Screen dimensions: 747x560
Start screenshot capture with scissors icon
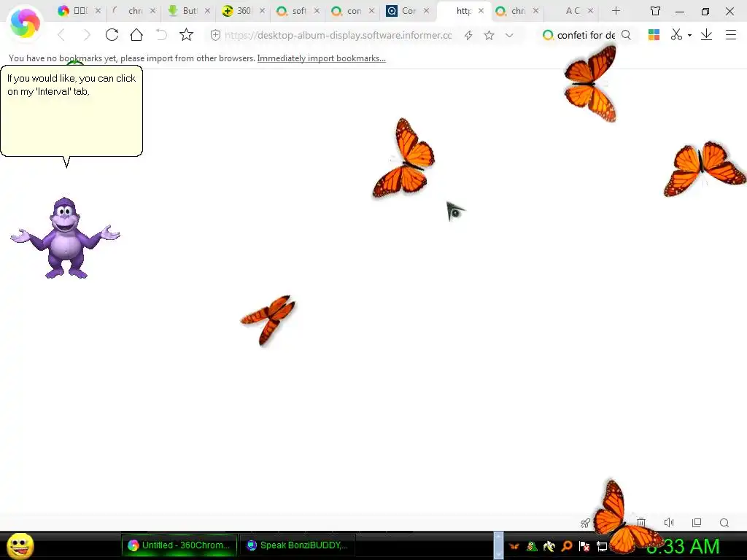tap(676, 35)
